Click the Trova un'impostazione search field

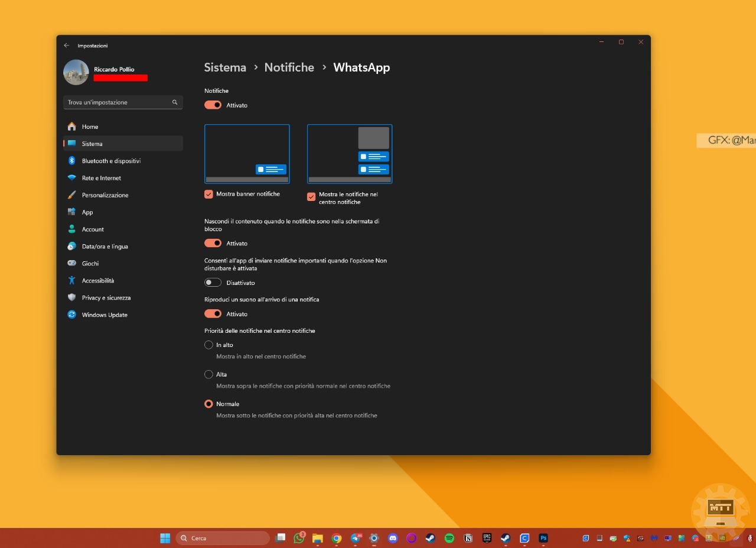tap(118, 102)
